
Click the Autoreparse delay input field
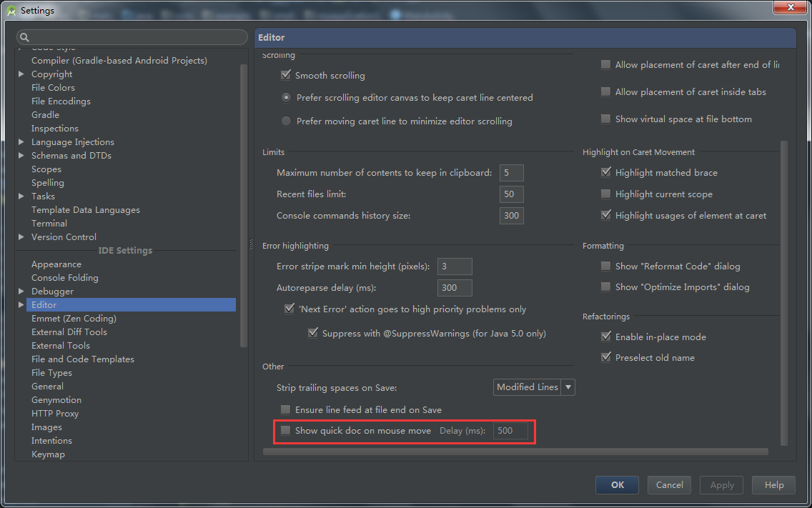455,288
